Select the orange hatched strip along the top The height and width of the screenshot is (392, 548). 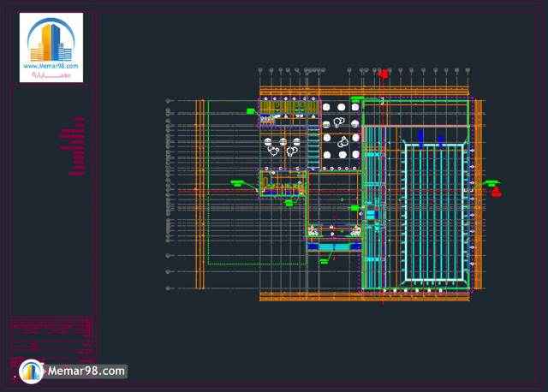[x=364, y=91]
